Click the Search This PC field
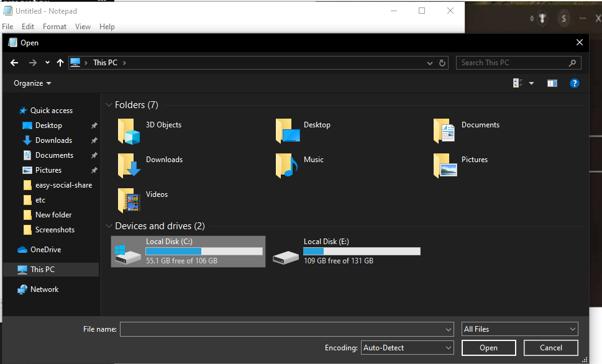 click(518, 63)
